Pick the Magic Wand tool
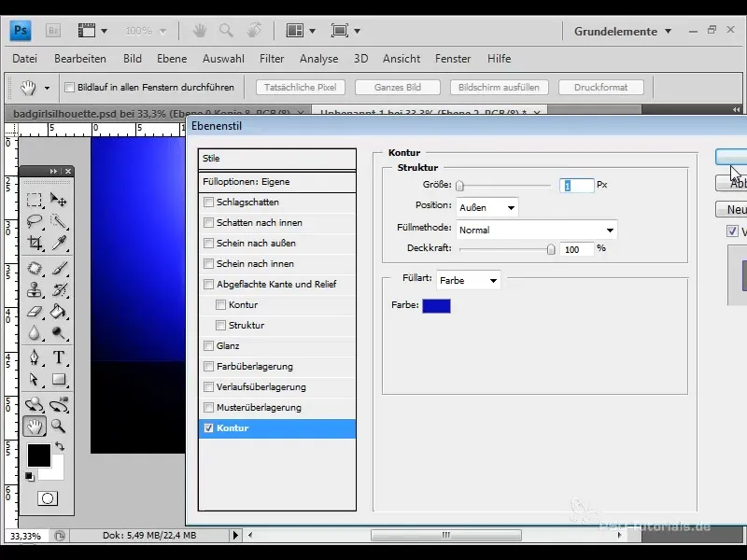Viewport: 747px width, 560px height. [x=59, y=221]
